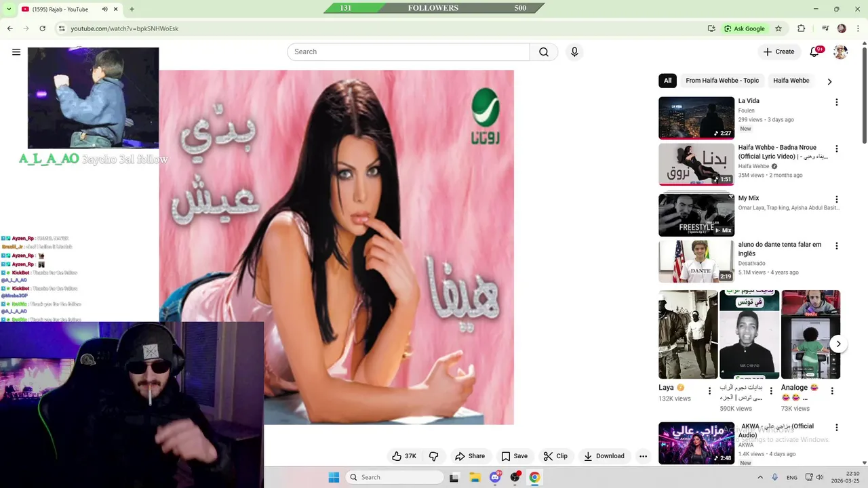
Task: Clip the video
Action: pyautogui.click(x=555, y=456)
